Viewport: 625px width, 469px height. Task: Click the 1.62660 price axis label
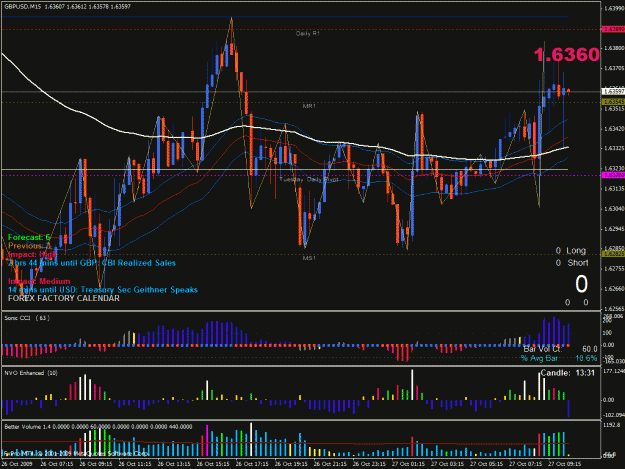point(614,288)
